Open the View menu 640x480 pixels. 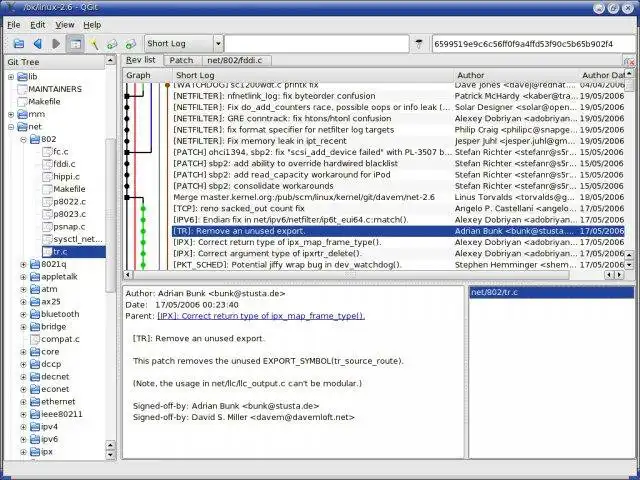[65, 24]
